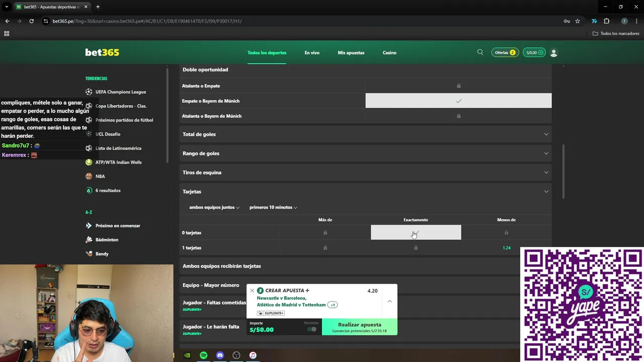Open a new browser tab
This screenshot has width=644, height=362.
click(98, 7)
